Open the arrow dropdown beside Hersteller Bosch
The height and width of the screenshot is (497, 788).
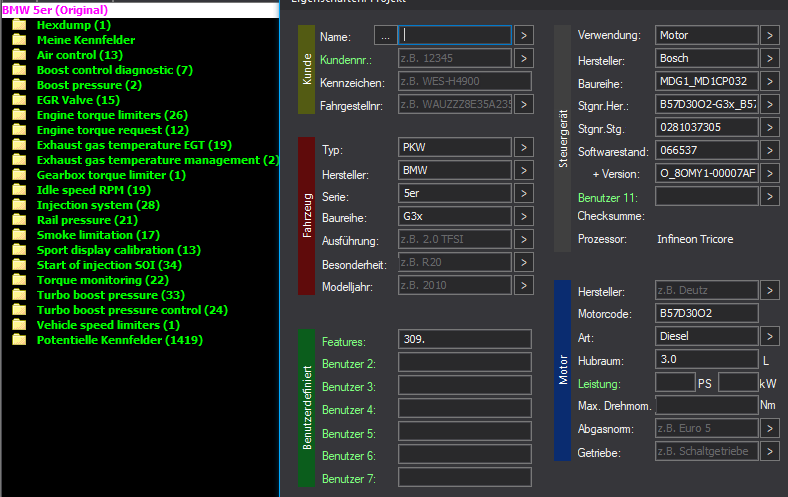point(769,58)
